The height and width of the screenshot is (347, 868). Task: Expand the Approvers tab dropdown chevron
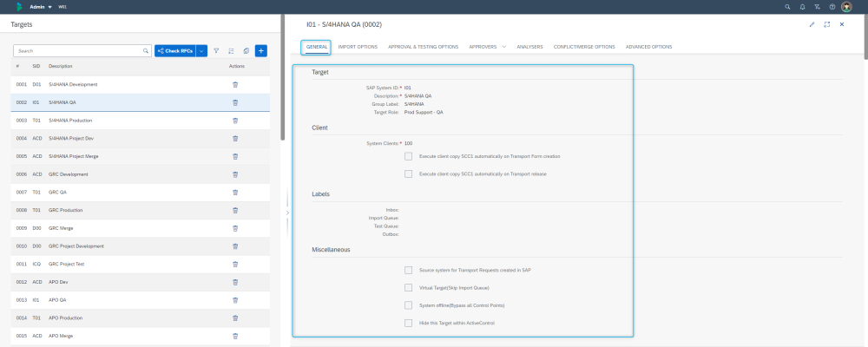point(503,47)
